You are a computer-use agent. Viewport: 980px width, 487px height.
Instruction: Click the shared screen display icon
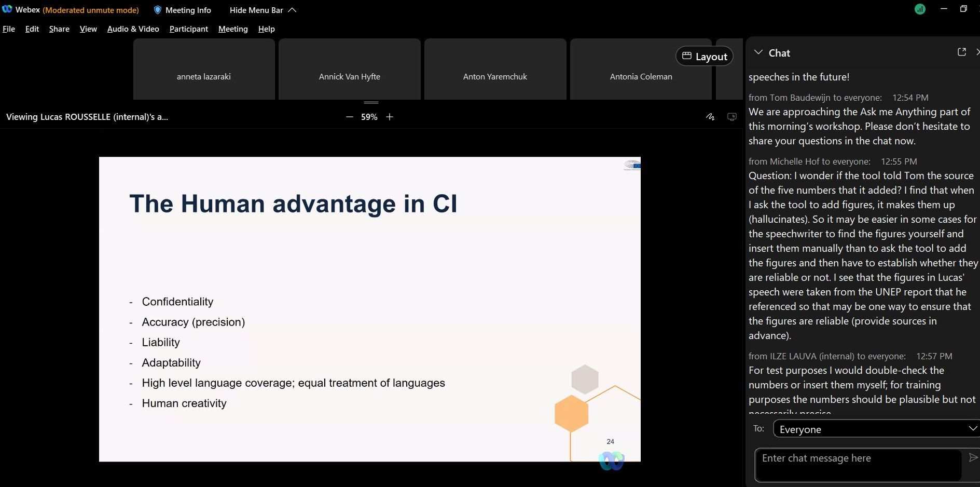pyautogui.click(x=732, y=117)
